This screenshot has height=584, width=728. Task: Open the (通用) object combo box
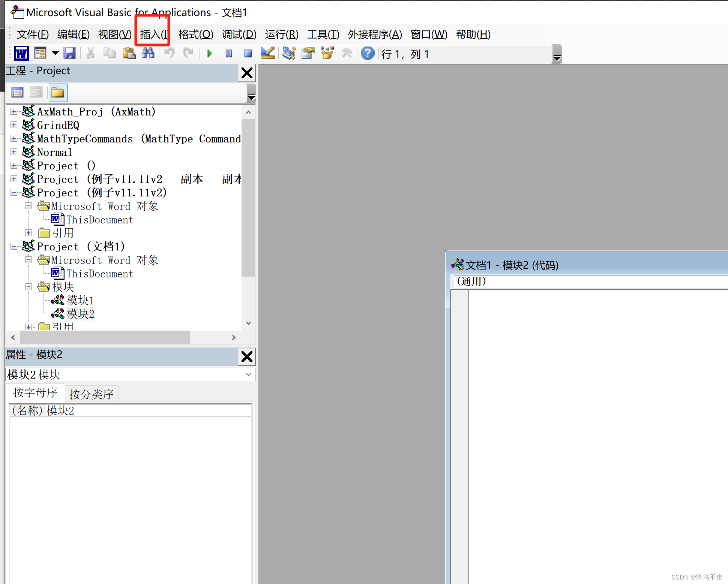pos(590,282)
